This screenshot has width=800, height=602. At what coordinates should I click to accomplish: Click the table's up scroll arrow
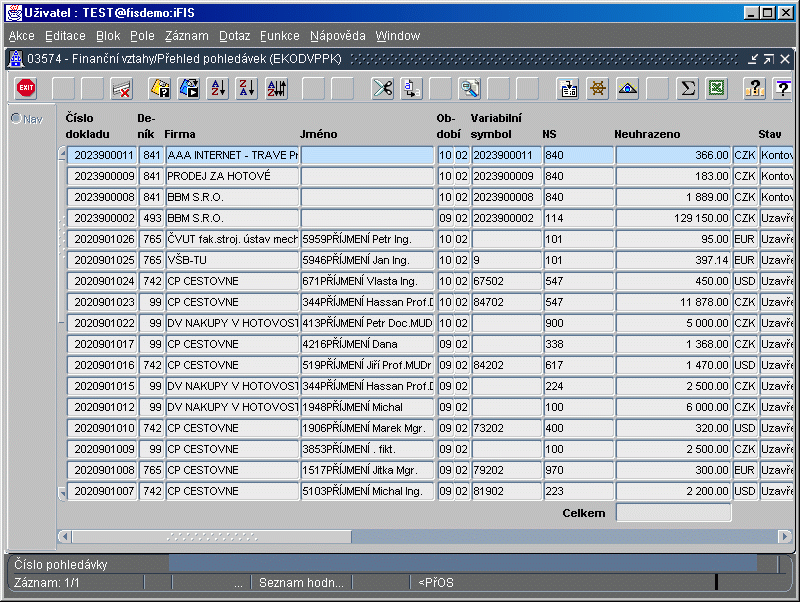coord(62,154)
